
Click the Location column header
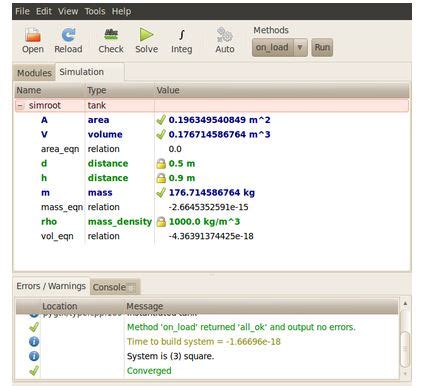click(82, 306)
